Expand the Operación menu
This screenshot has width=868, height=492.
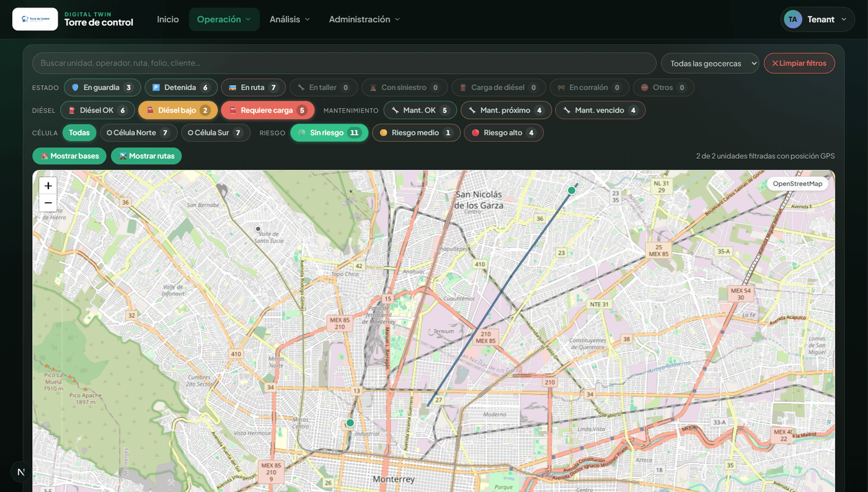[x=224, y=19]
